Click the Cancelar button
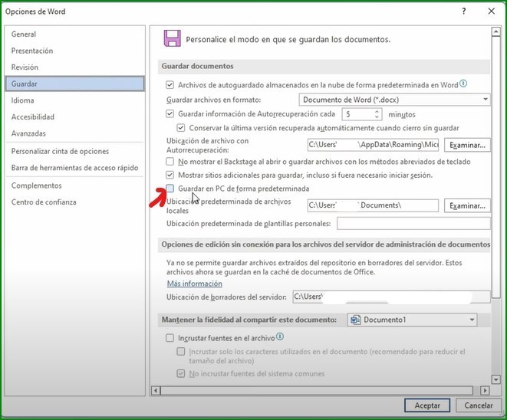The height and width of the screenshot is (420, 507). pyautogui.click(x=479, y=405)
